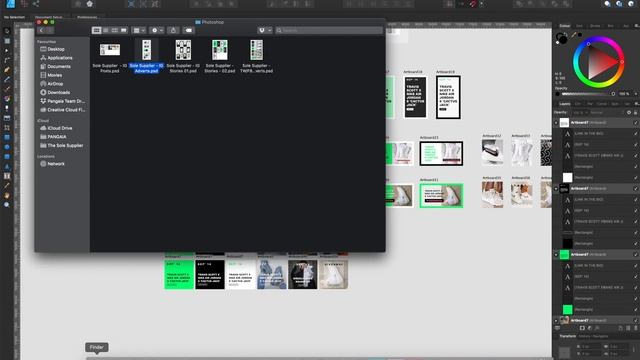Viewport: 640px width, 360px height.
Task: Open the Transform panel tab
Action: coord(567,336)
